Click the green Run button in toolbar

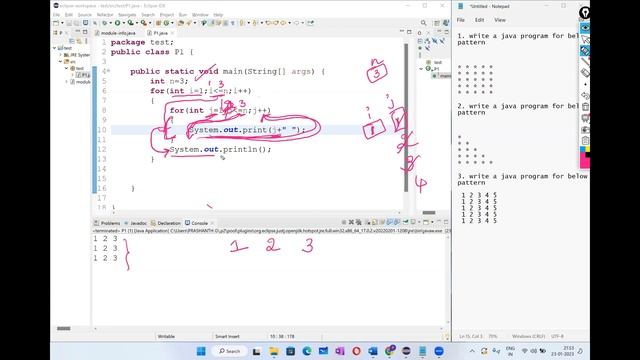click(x=117, y=23)
